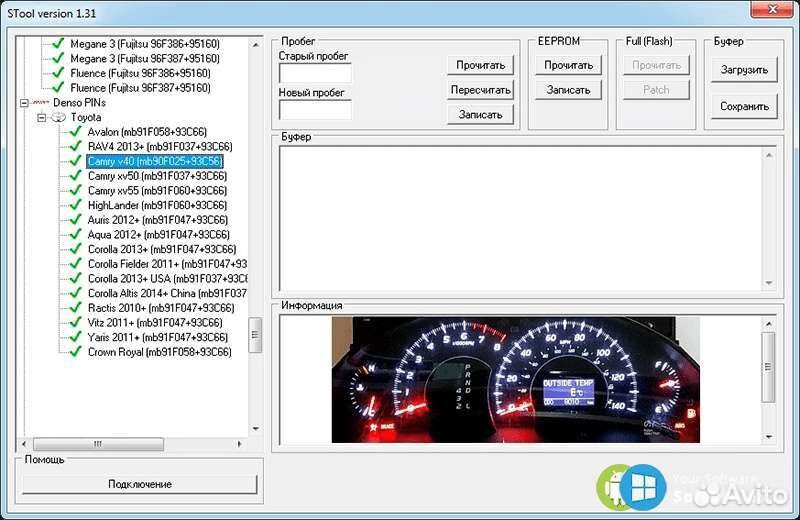Select Megane 3 (Fujitsu 96F386+95160)
The width and height of the screenshot is (800, 520).
pos(145,44)
